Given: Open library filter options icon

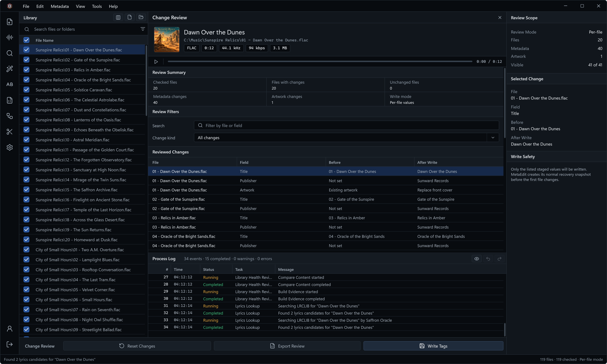Looking at the screenshot, I should pyautogui.click(x=142, y=29).
